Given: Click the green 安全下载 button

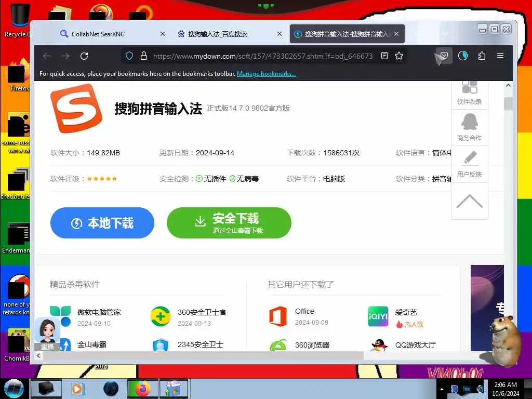Looking at the screenshot, I should [x=229, y=223].
